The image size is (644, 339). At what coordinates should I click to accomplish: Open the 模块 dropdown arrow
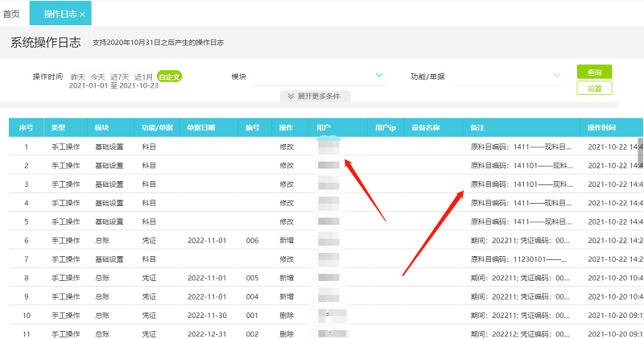point(379,75)
